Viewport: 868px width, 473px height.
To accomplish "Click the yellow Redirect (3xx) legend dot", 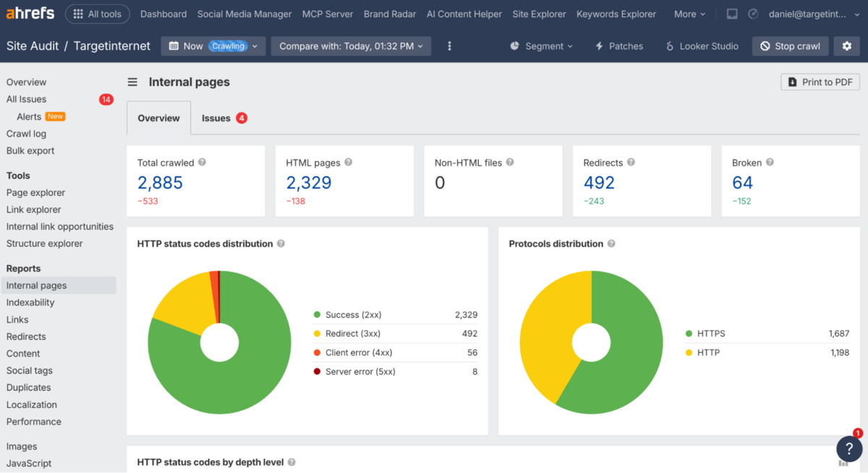I will [x=317, y=333].
